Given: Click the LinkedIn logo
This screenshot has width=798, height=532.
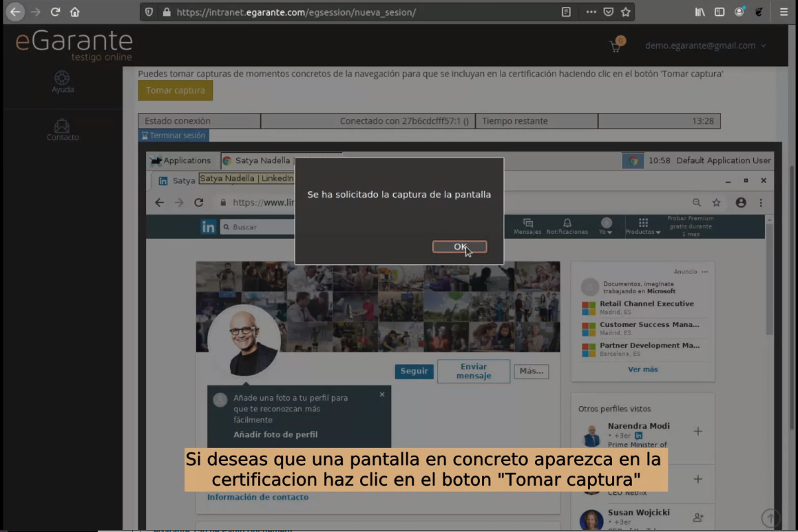Looking at the screenshot, I should (208, 227).
